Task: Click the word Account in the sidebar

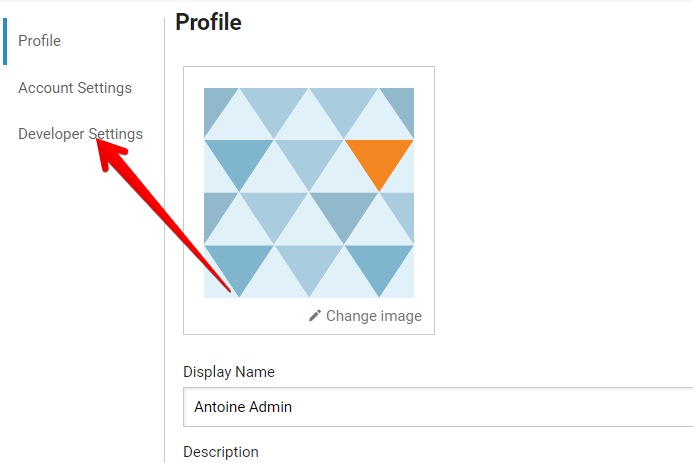Action: (46, 88)
